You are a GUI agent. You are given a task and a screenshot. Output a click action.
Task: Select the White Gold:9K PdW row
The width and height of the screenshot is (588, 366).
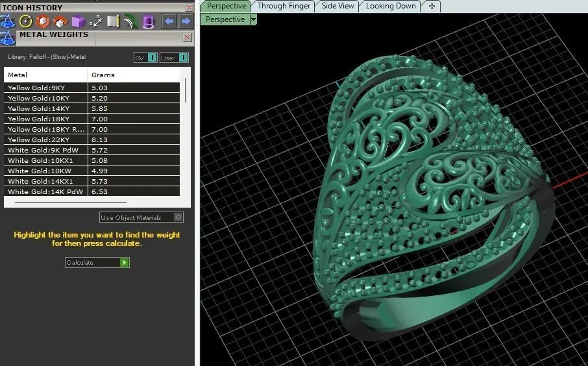click(92, 150)
